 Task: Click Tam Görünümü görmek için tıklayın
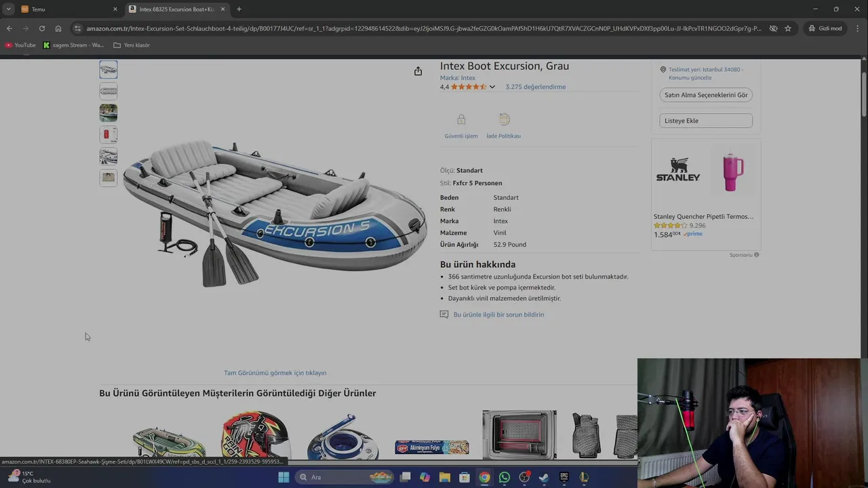coord(275,373)
